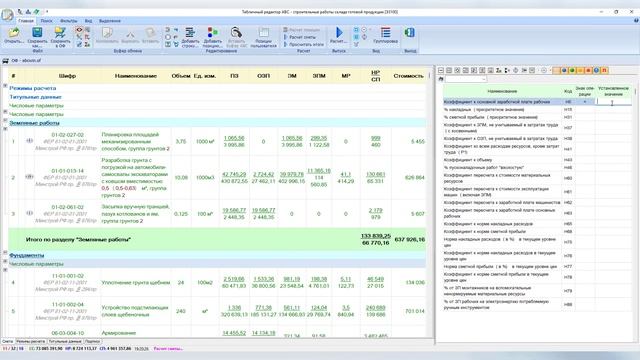
Task: Click the Сохранить как save icon
Action: click(x=37, y=33)
